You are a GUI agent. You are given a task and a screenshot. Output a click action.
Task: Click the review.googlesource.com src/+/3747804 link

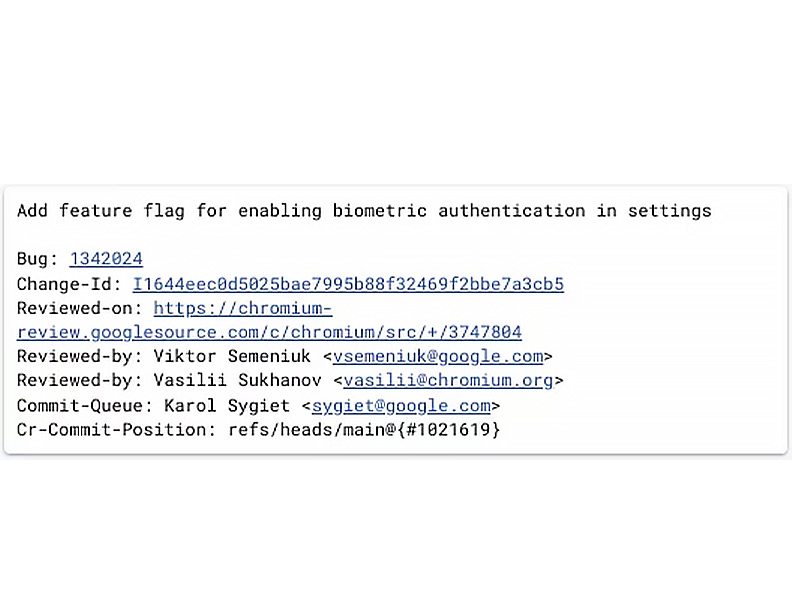pyautogui.click(x=269, y=332)
